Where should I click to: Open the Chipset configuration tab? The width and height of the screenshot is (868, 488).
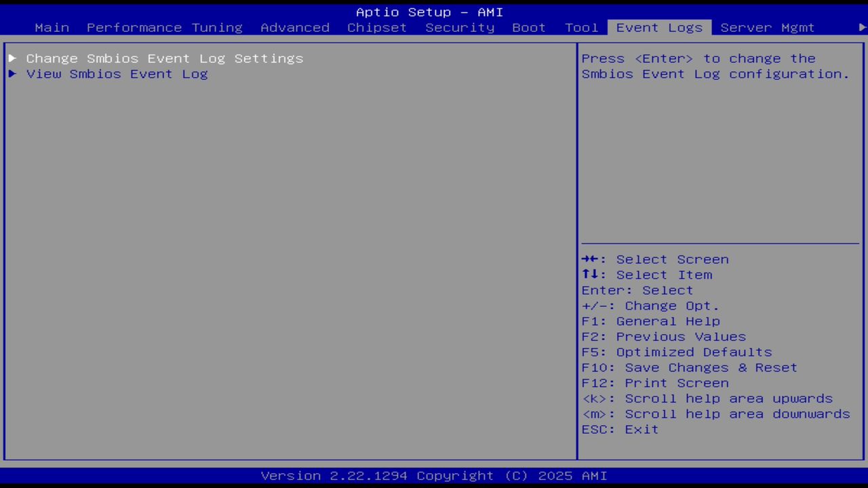point(376,27)
